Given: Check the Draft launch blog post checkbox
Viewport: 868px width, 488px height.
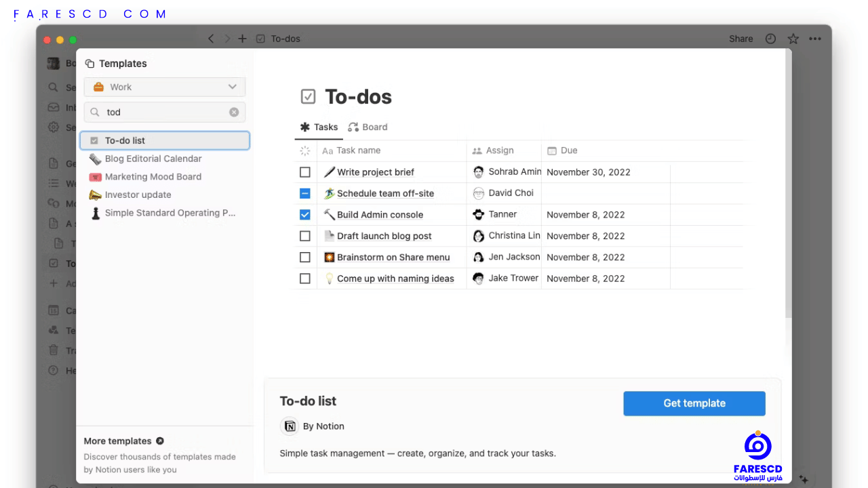Looking at the screenshot, I should point(305,236).
